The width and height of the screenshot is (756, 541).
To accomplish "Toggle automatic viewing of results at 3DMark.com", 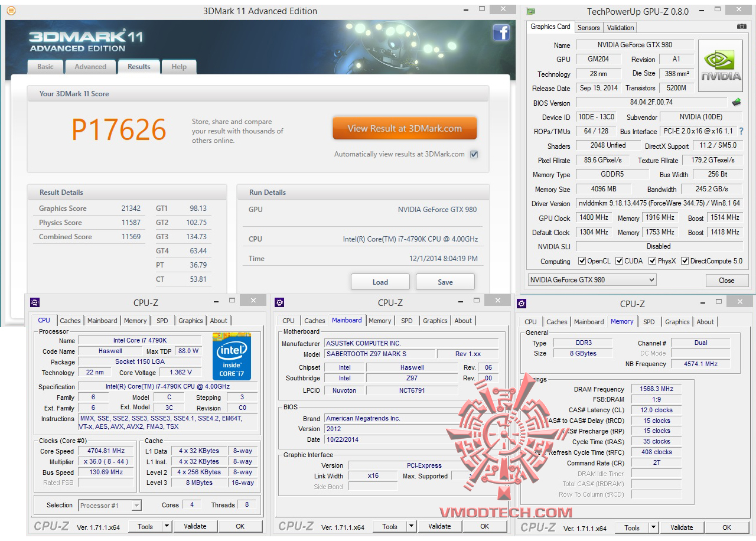I will 474,154.
